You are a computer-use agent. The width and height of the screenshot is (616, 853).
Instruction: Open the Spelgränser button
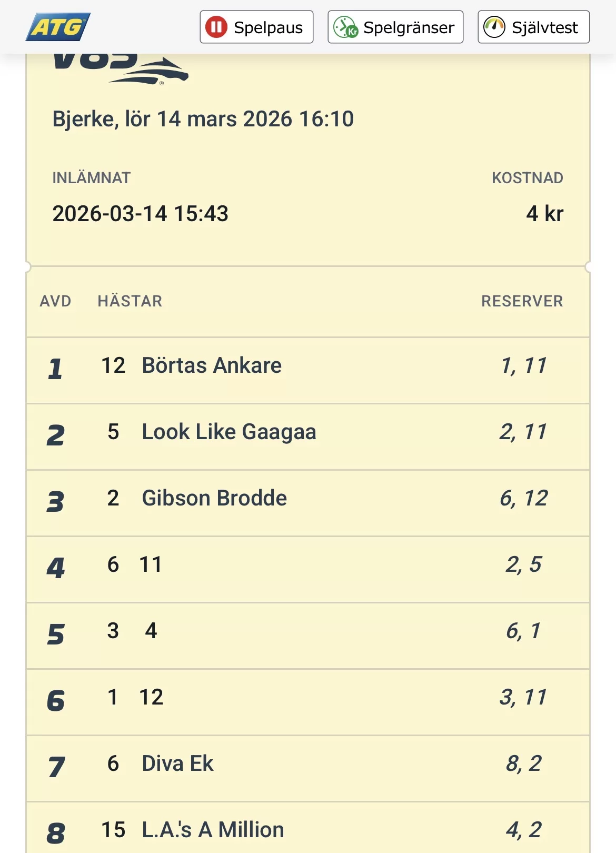395,27
